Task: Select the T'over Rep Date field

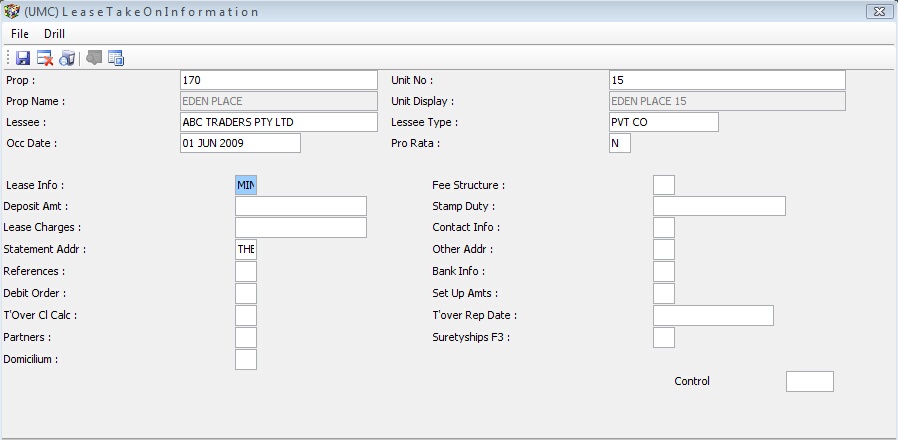Action: pos(712,316)
